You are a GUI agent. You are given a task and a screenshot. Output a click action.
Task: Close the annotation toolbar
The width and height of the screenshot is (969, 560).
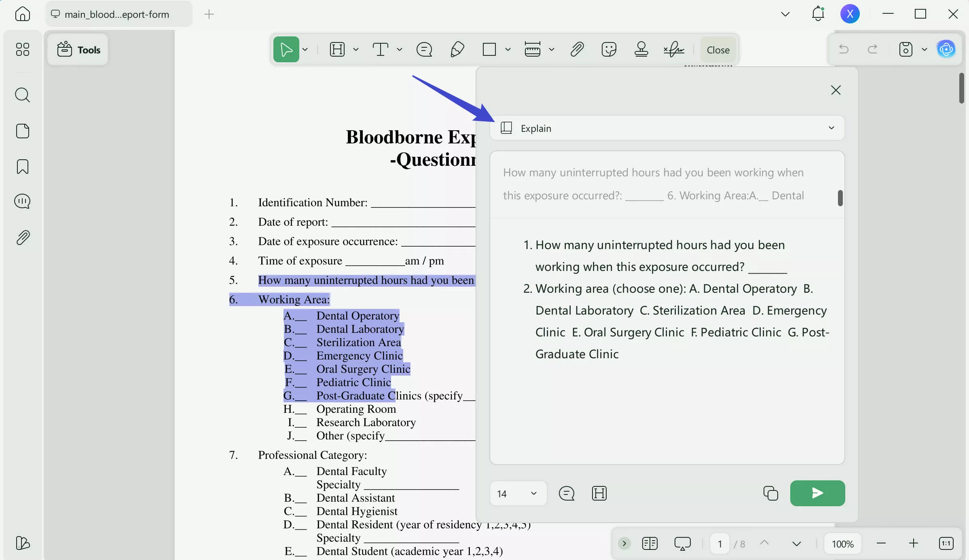pyautogui.click(x=718, y=49)
